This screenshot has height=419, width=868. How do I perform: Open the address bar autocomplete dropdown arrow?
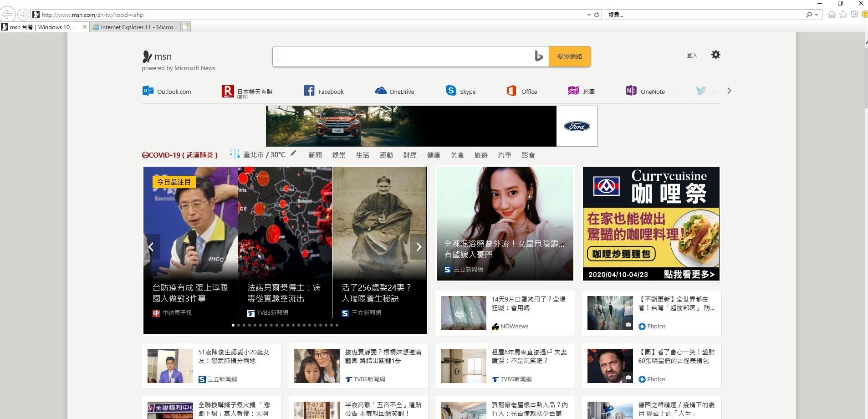(x=589, y=15)
